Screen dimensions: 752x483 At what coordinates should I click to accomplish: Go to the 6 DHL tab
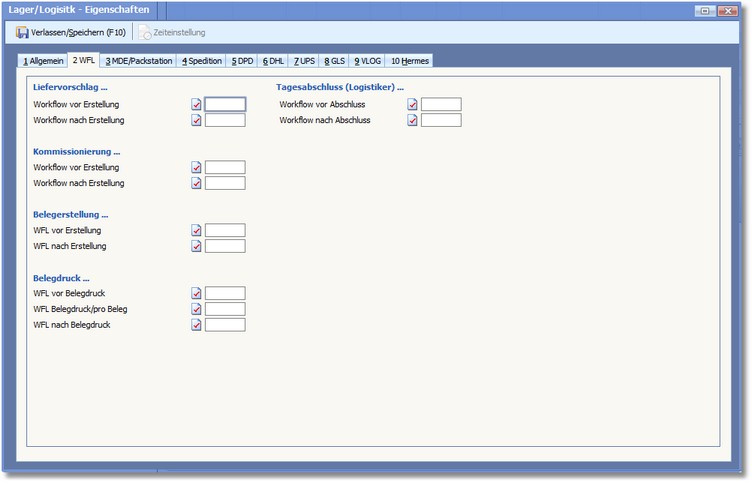[273, 61]
